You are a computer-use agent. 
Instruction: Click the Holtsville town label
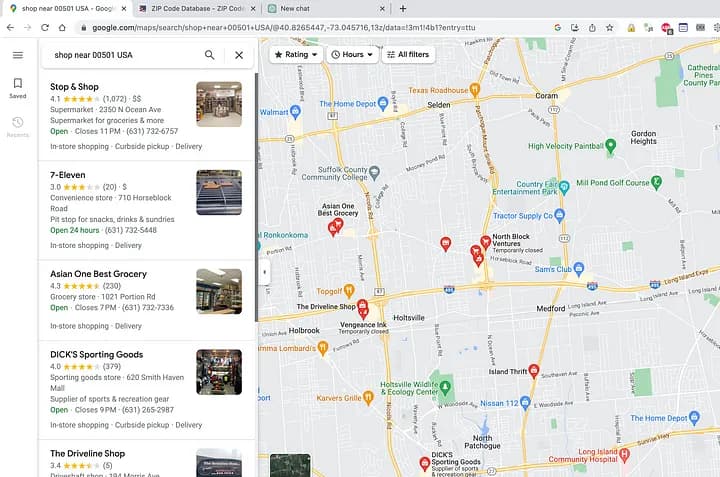tap(409, 318)
